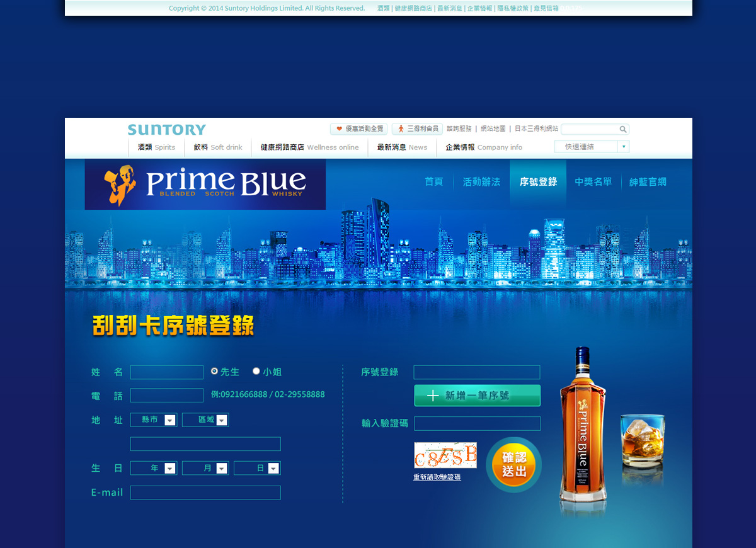Open the 最新消息 News menu
The image size is (756, 548).
[x=402, y=147]
